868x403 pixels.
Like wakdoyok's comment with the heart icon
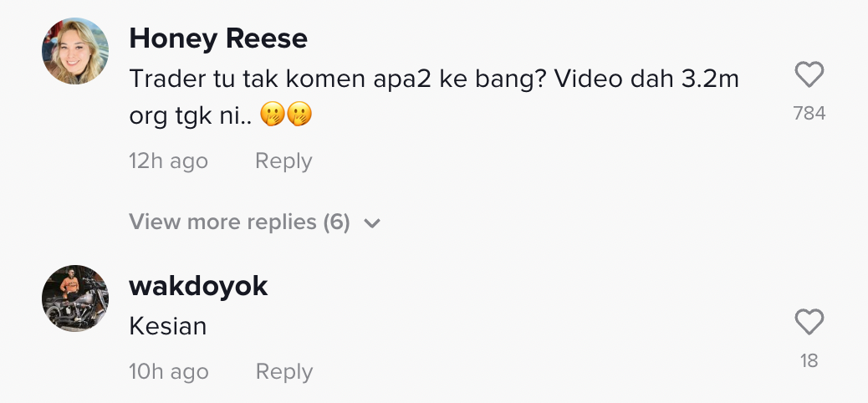tap(809, 322)
